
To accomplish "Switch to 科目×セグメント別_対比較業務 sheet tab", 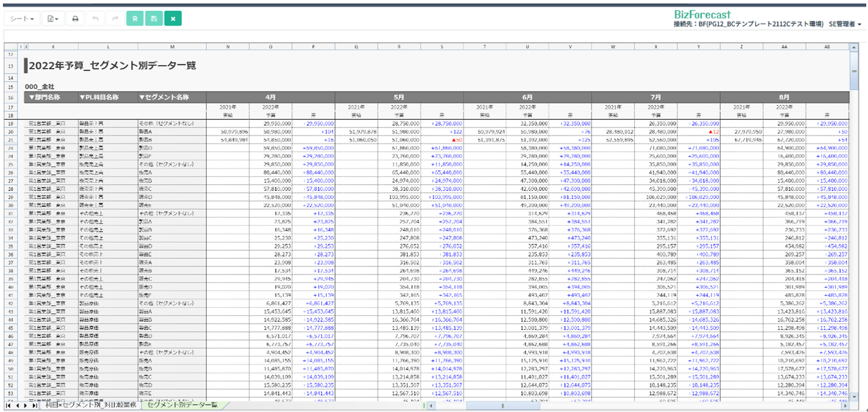I will coord(91,405).
